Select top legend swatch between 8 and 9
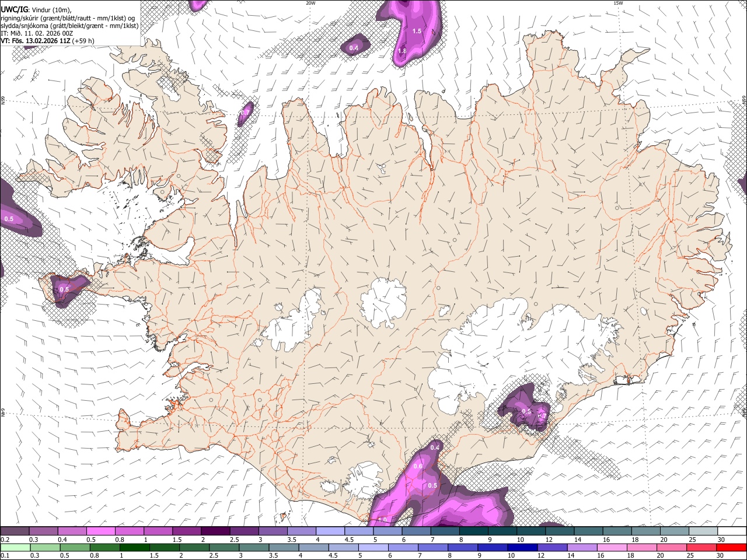The image size is (747, 560). click(474, 531)
